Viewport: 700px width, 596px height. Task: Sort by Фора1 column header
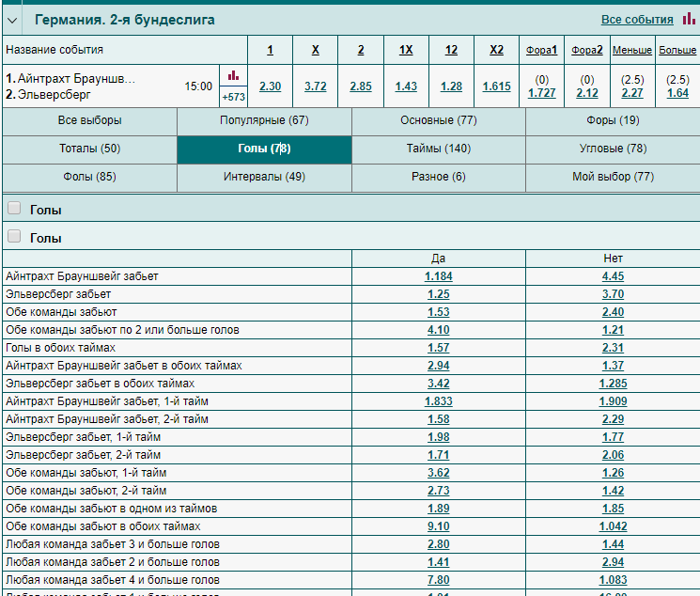pos(541,50)
